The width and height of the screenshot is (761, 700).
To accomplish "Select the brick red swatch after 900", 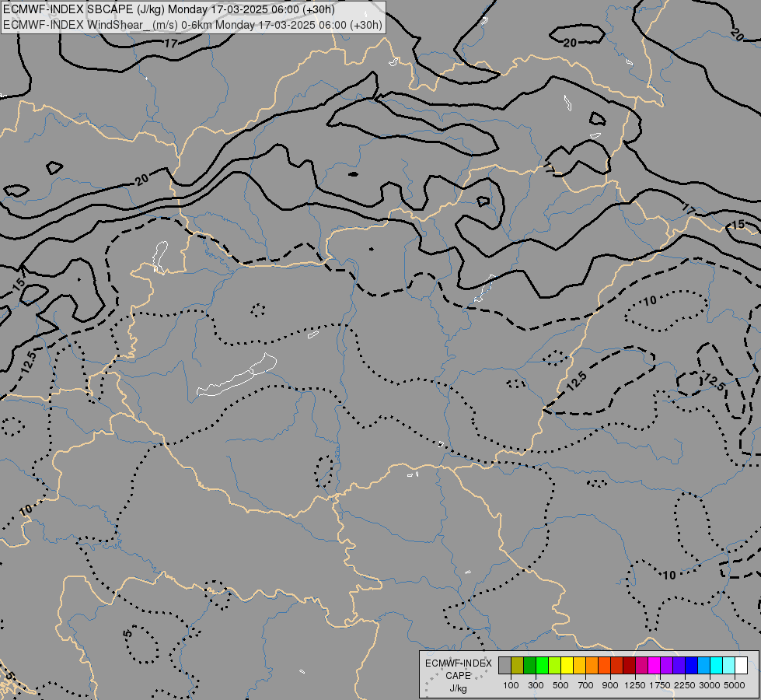I will pyautogui.click(x=617, y=666).
